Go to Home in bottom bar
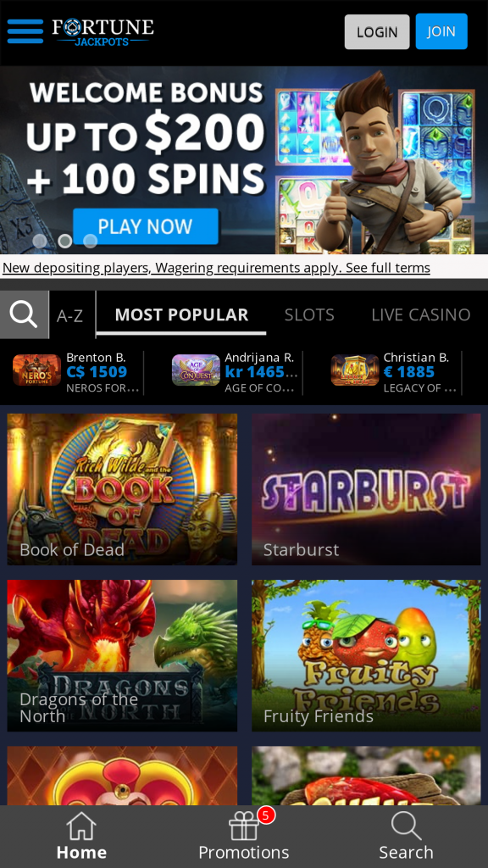The height and width of the screenshot is (868, 488). point(81,837)
